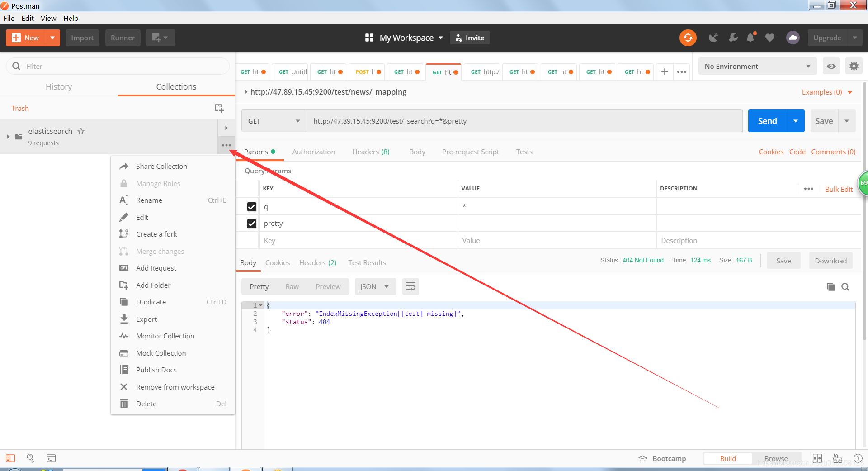Image resolution: width=868 pixels, height=471 pixels.
Task: Copy response to clipboard icon
Action: pos(830,287)
